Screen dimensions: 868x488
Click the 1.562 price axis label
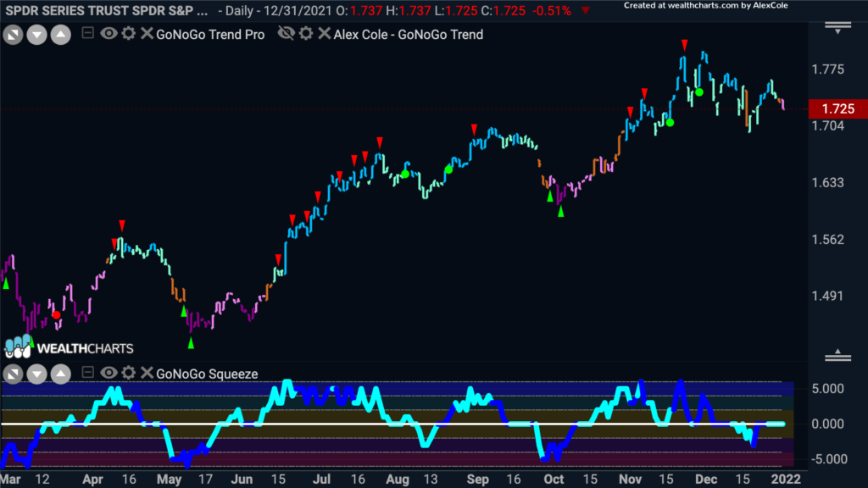828,240
